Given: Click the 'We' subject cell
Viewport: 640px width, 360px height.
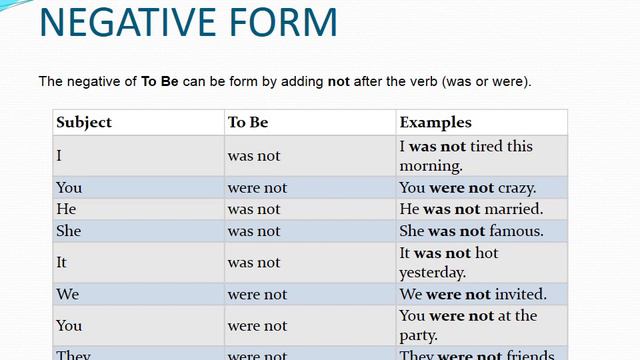Looking at the screenshot, I should point(138,294).
